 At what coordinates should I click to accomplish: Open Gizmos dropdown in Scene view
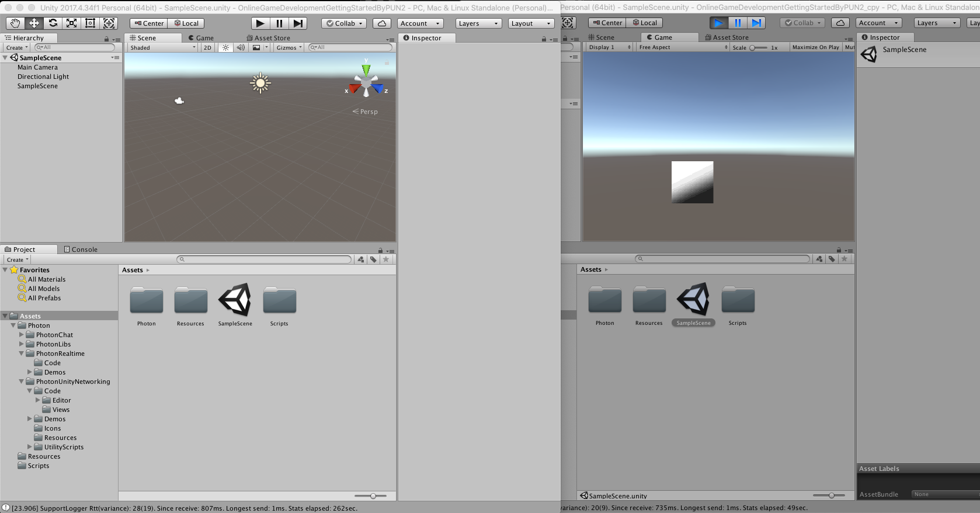click(x=289, y=48)
